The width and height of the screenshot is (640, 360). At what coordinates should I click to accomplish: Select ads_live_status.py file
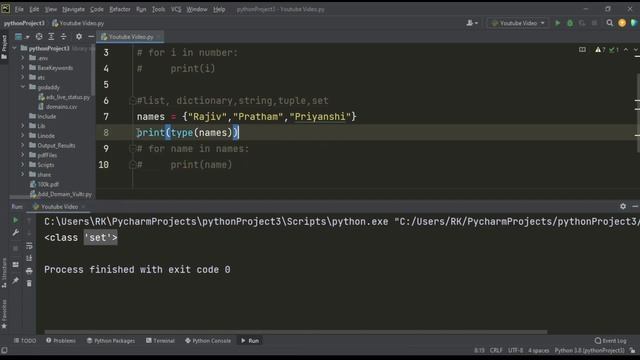64,97
